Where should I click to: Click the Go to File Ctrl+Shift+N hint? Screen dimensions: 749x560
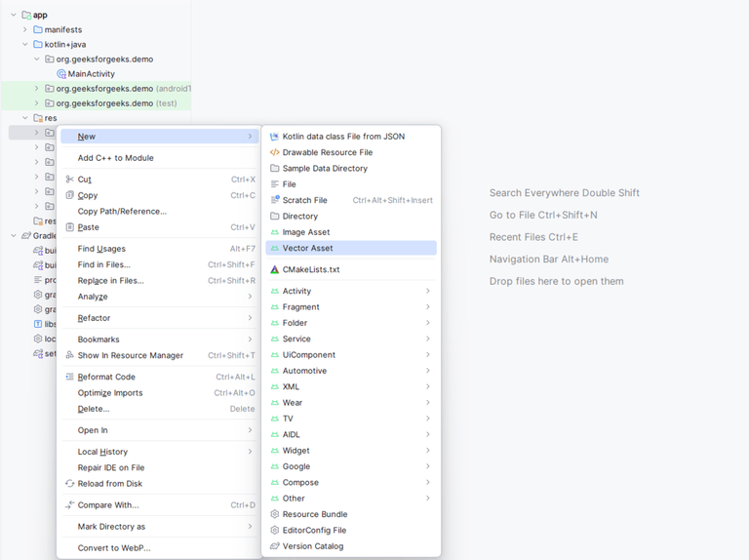543,215
